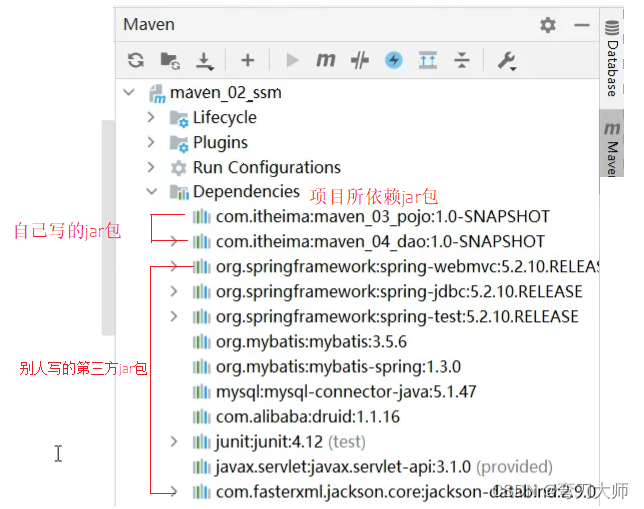Click the Collapse All toolbar icon

click(462, 60)
